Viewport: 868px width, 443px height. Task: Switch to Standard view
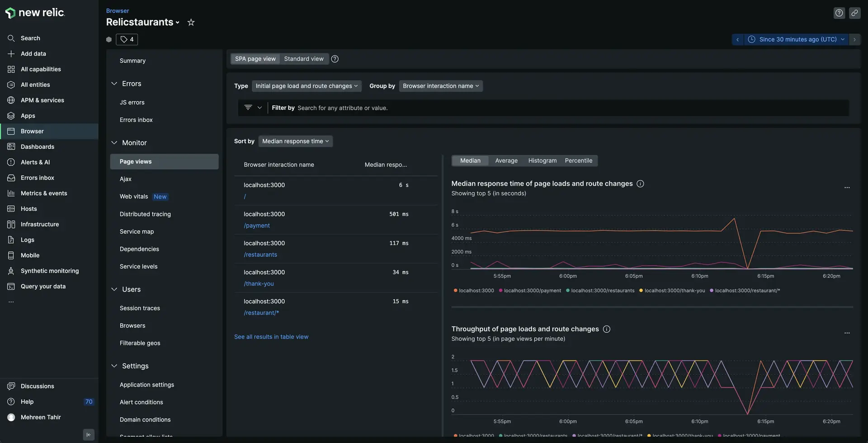304,59
